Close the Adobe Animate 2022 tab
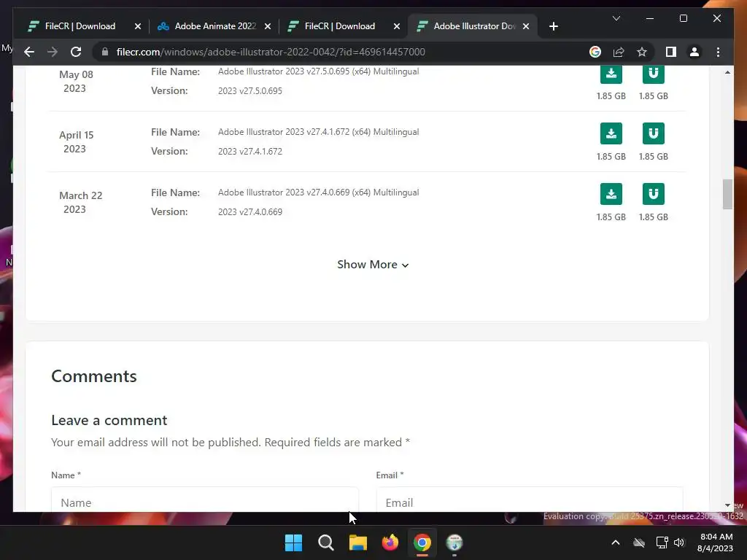 (268, 26)
